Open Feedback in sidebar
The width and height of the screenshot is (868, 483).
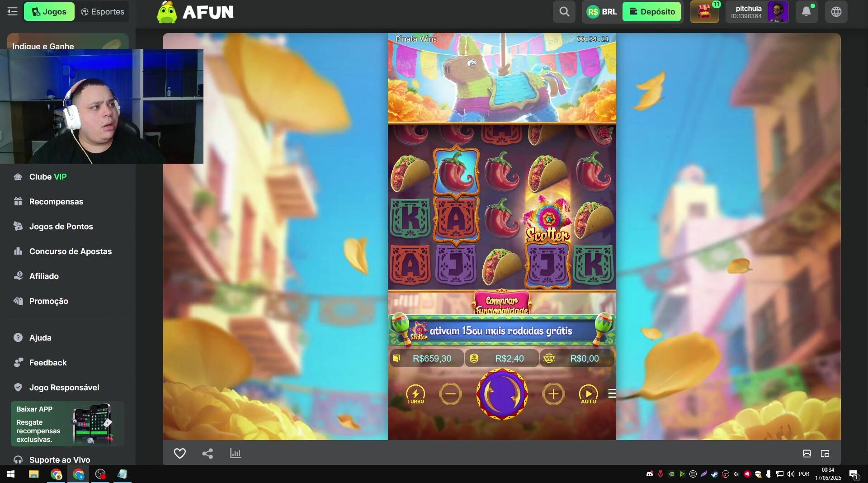(48, 363)
